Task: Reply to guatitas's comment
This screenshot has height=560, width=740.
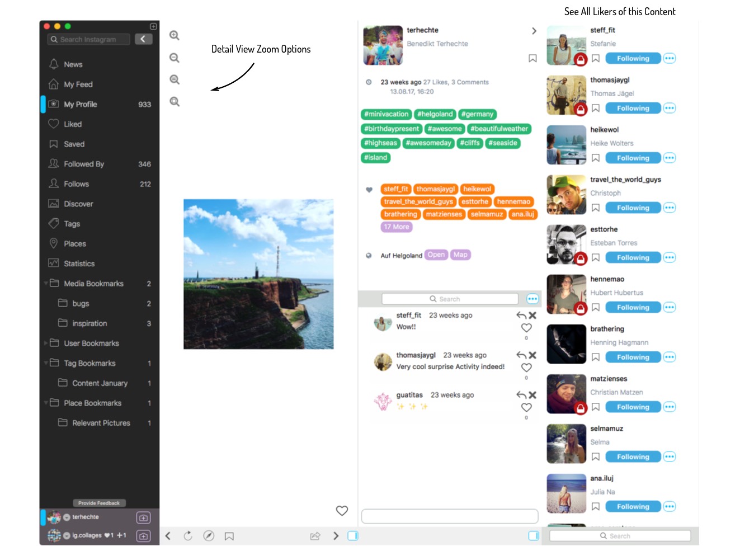Action: (x=521, y=395)
